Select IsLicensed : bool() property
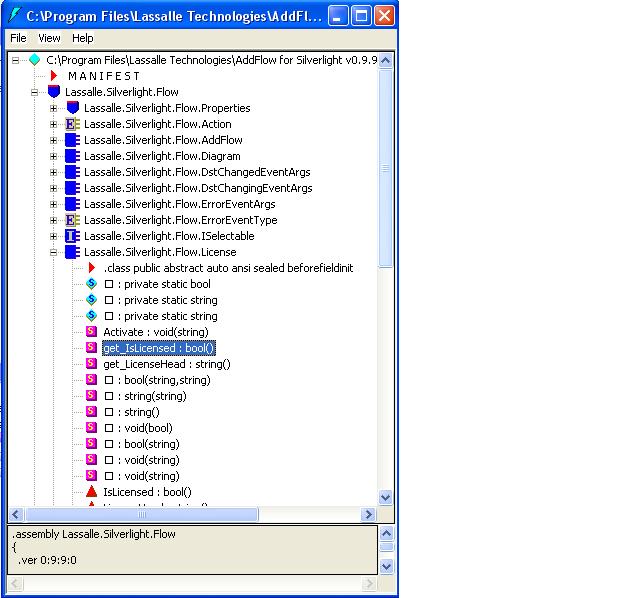The image size is (640, 598). [147, 492]
